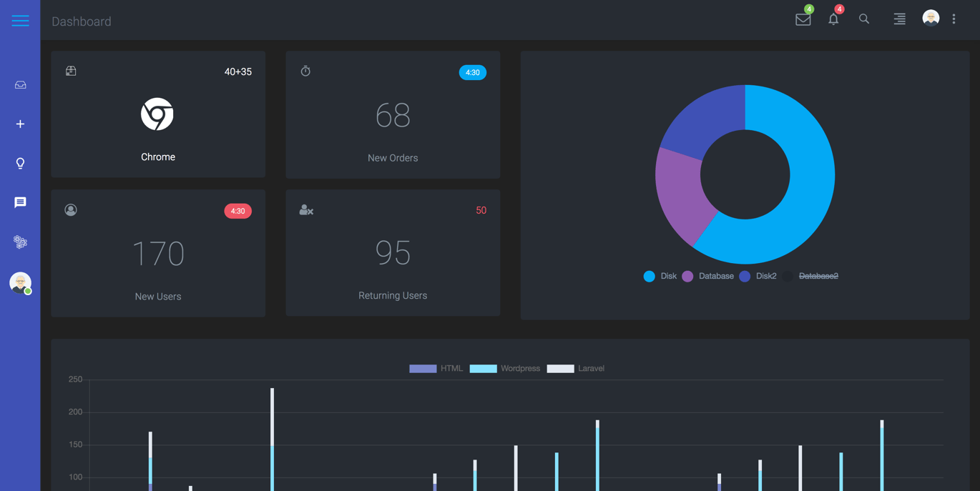Screen dimensions: 980x491
Task: Click the 95 Returning Users value
Action: coord(393,253)
